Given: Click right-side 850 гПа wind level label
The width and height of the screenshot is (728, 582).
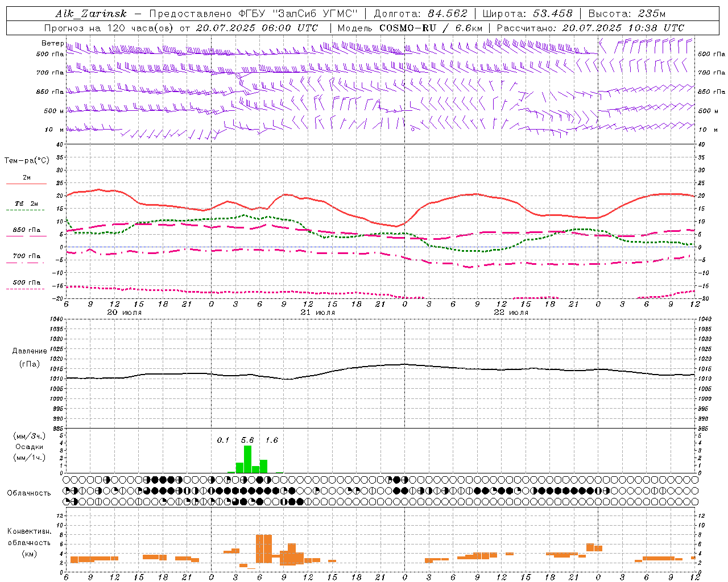Looking at the screenshot, I should (x=712, y=92).
